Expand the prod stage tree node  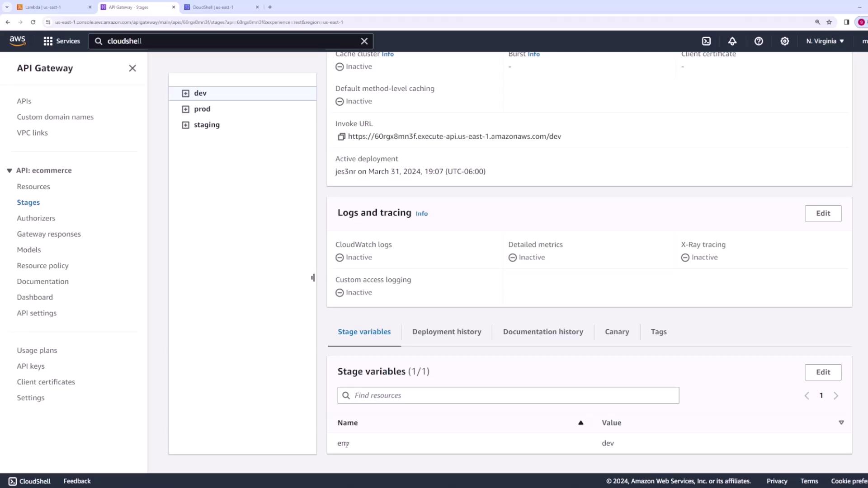(185, 109)
